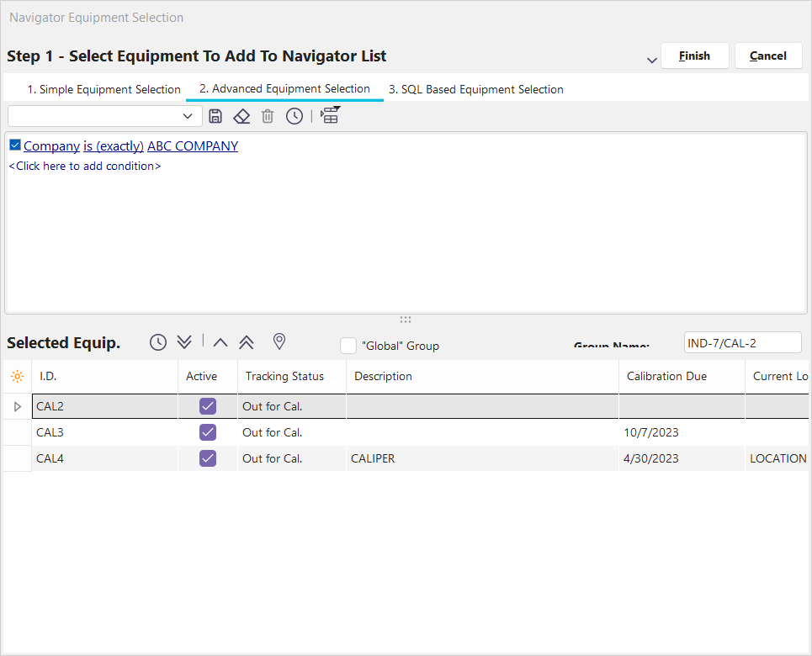Open SQL Based Equipment Selection tab

475,89
